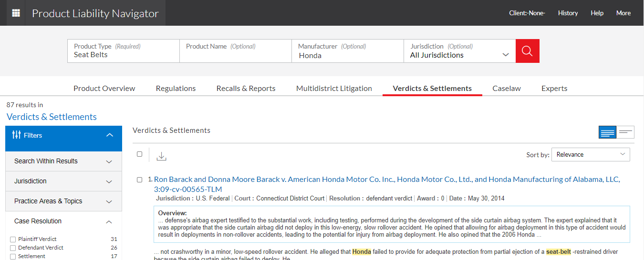The width and height of the screenshot is (644, 260).
Task: Check the Defendant Verdict filter
Action: click(x=13, y=248)
